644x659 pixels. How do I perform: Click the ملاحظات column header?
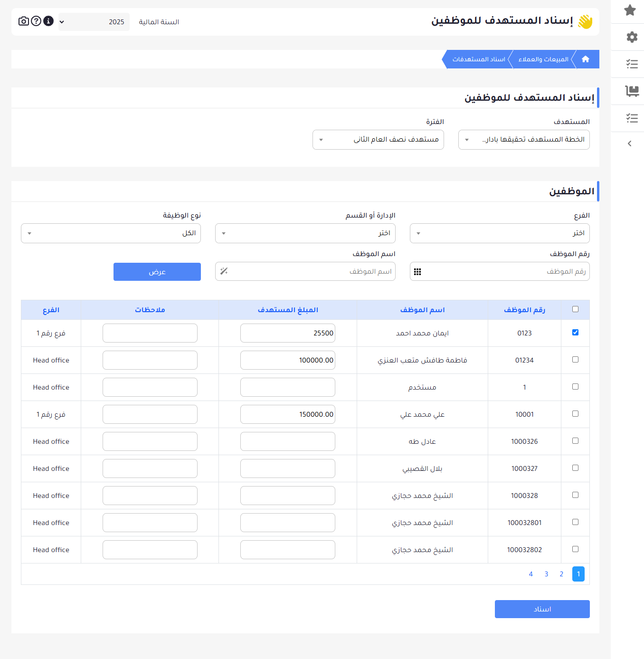click(150, 310)
